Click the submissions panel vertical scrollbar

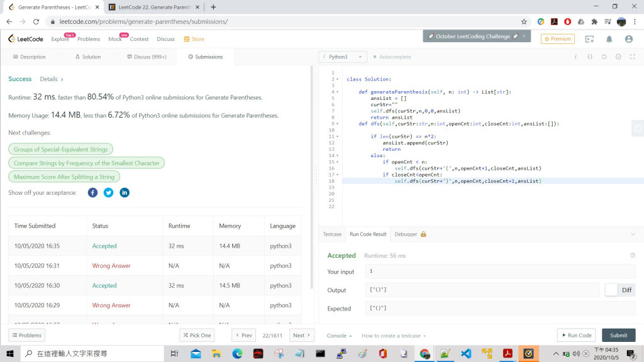coord(312,177)
